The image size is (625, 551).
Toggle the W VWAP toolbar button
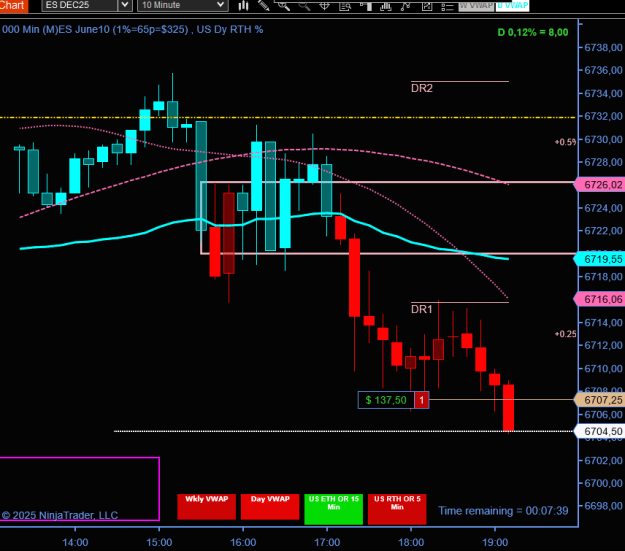(x=476, y=6)
